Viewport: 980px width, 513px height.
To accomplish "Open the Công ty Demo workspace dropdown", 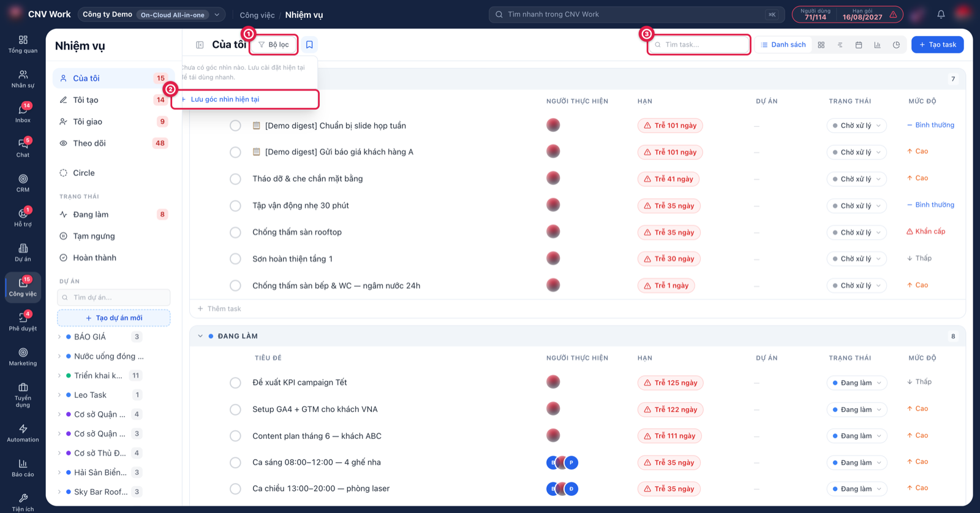I will (151, 14).
